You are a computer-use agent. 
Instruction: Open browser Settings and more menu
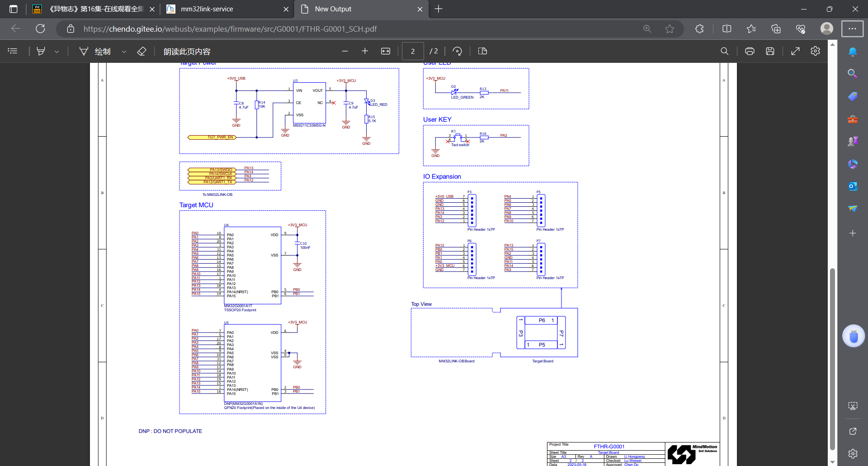[x=852, y=29]
